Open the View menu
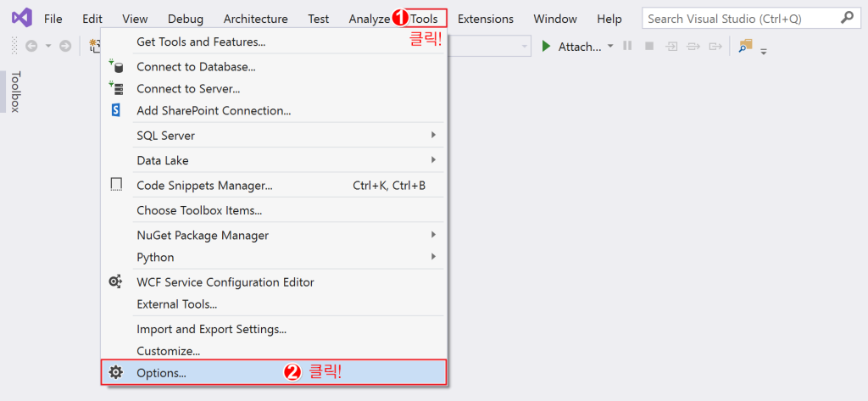 point(135,19)
